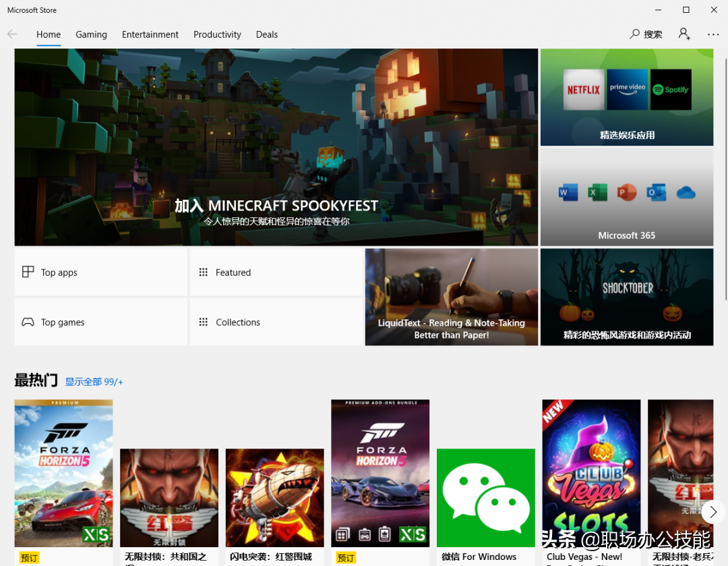Open the Microsoft 365 banner
The image size is (728, 566).
tap(627, 197)
